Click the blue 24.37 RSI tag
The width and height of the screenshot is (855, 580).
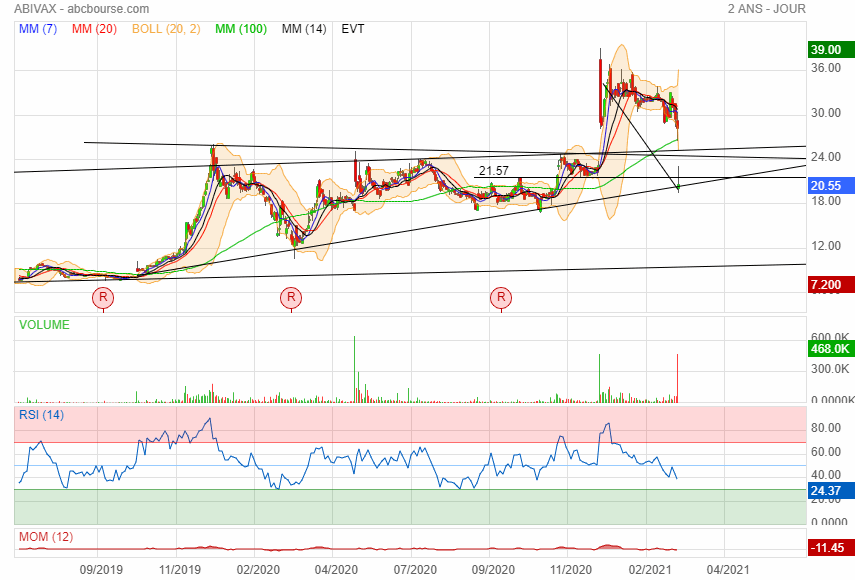[831, 491]
